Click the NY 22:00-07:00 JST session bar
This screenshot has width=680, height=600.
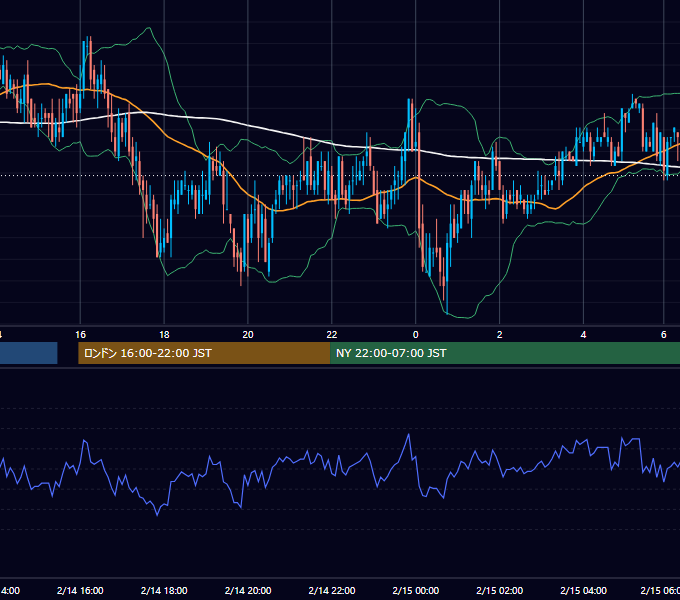pos(505,353)
